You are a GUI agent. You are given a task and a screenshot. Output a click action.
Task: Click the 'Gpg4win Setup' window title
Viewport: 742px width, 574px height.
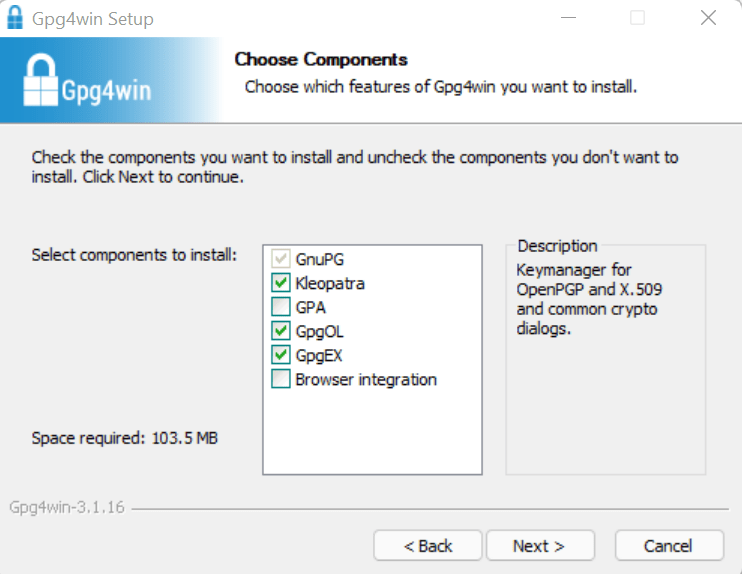[93, 19]
